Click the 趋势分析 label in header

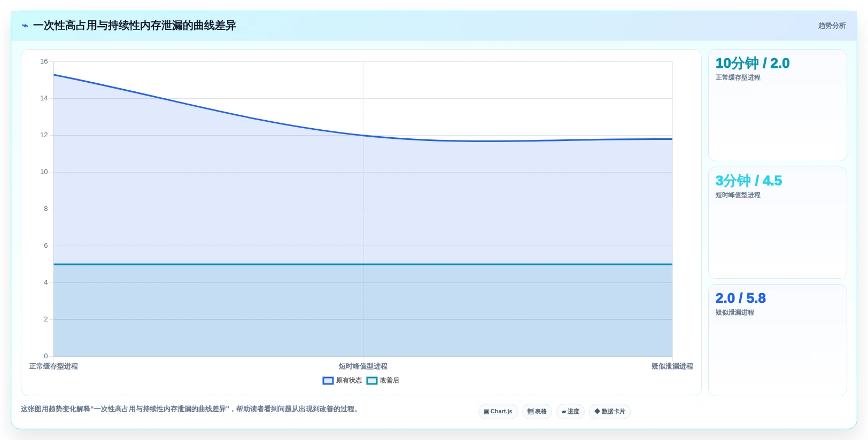(832, 26)
